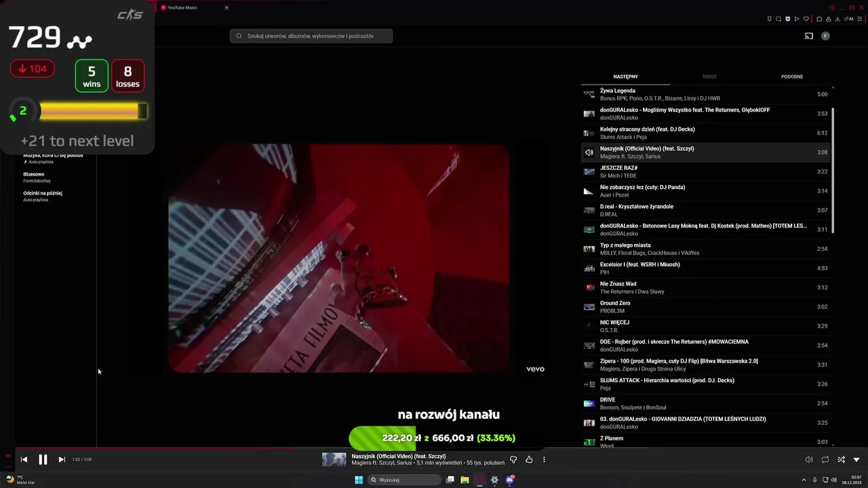Open artist link Magiera ft. Szczyl, Sarius
868x488 pixels.
tap(382, 463)
